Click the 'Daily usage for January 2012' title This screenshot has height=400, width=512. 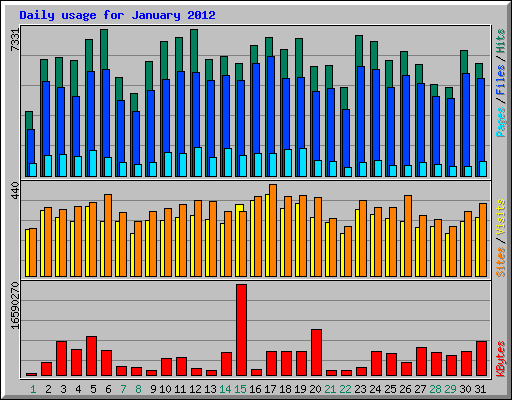pyautogui.click(x=117, y=15)
